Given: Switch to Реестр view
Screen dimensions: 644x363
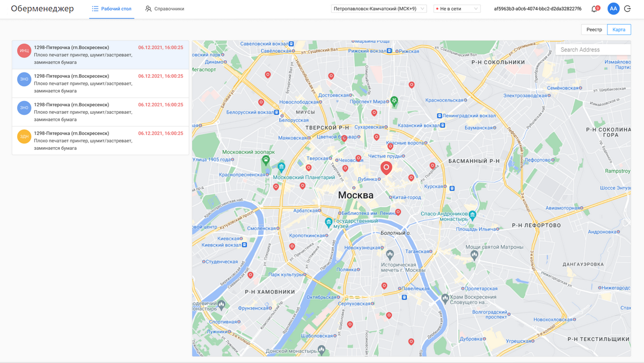Looking at the screenshot, I should (x=594, y=30).
